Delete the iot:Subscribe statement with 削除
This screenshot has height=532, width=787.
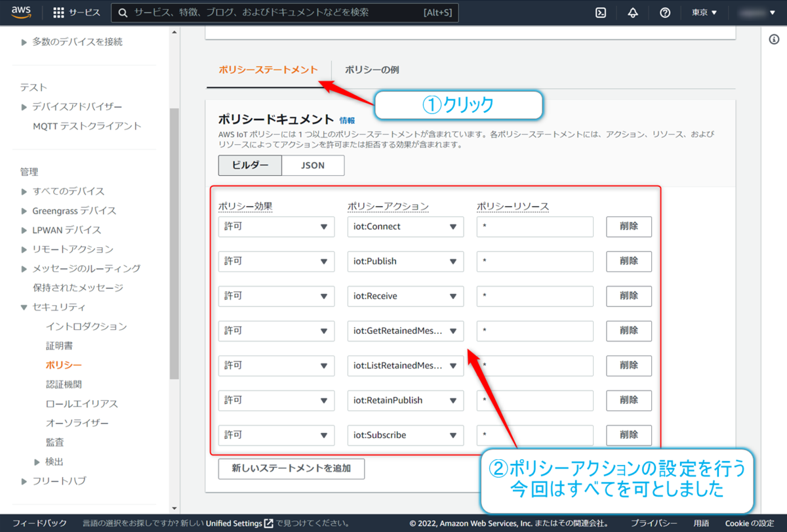[x=628, y=435]
